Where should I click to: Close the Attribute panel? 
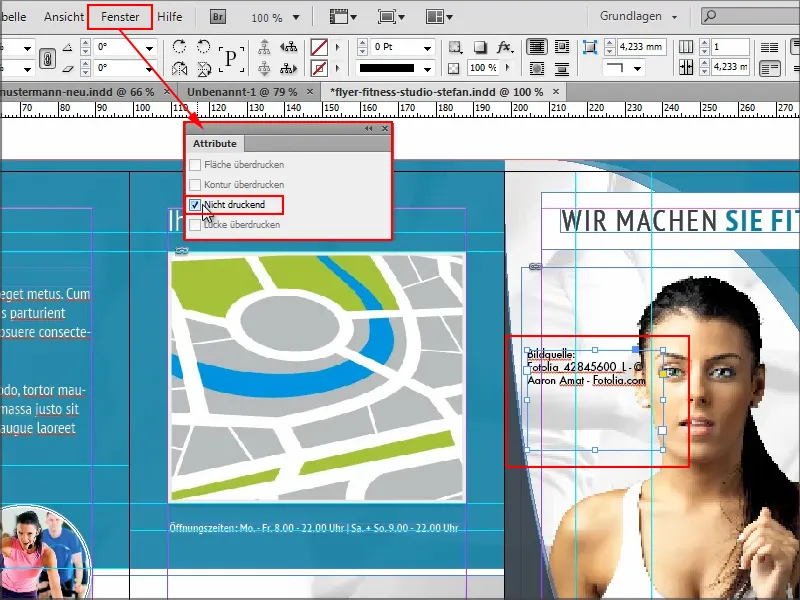point(385,129)
